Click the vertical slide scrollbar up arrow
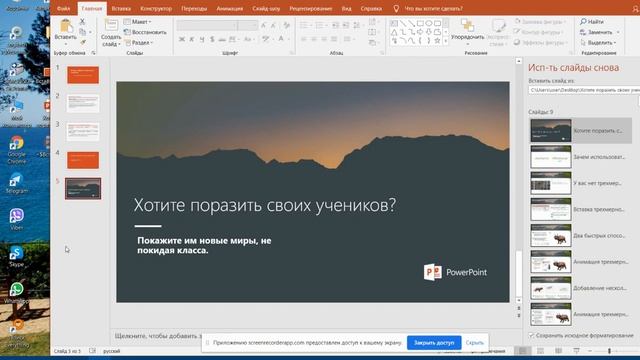 click(519, 61)
